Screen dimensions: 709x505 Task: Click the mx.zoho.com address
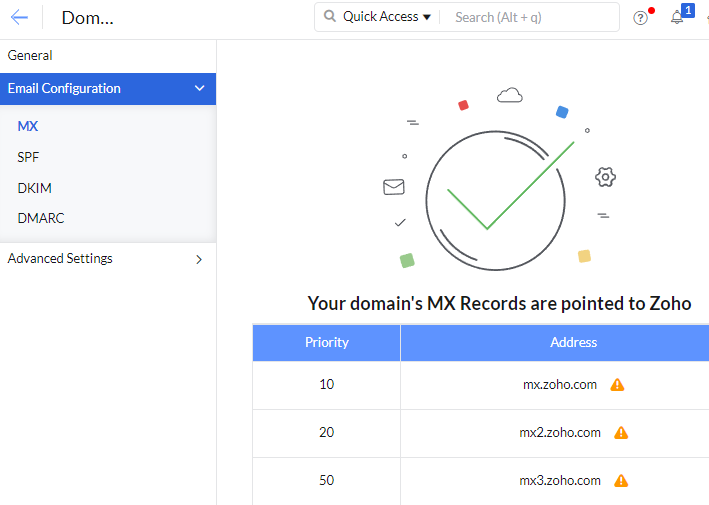[x=560, y=385]
